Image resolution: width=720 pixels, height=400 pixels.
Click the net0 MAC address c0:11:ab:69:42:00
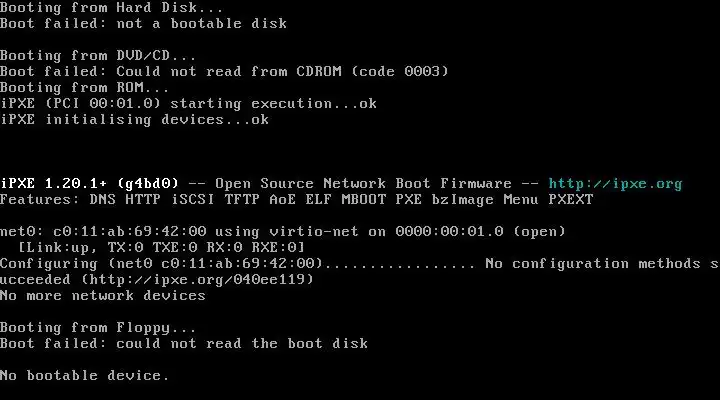pos(130,231)
